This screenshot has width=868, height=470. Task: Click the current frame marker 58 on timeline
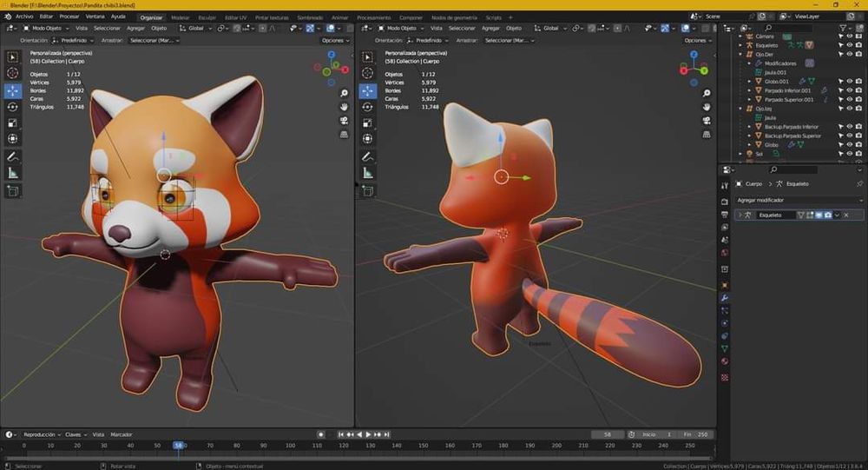click(x=178, y=446)
